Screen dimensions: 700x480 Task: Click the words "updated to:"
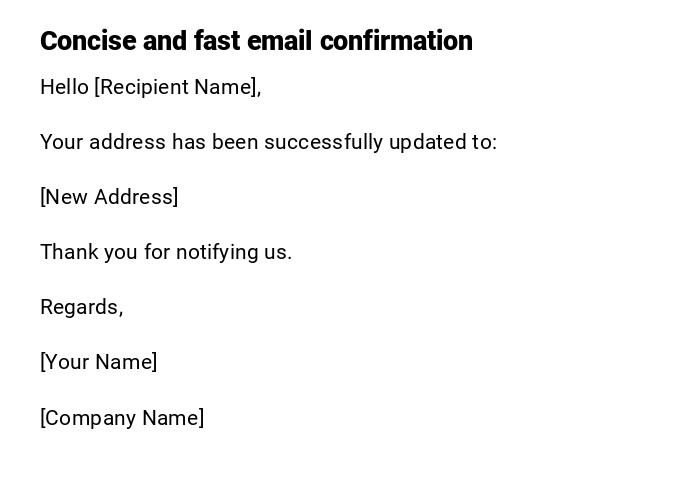tap(443, 142)
